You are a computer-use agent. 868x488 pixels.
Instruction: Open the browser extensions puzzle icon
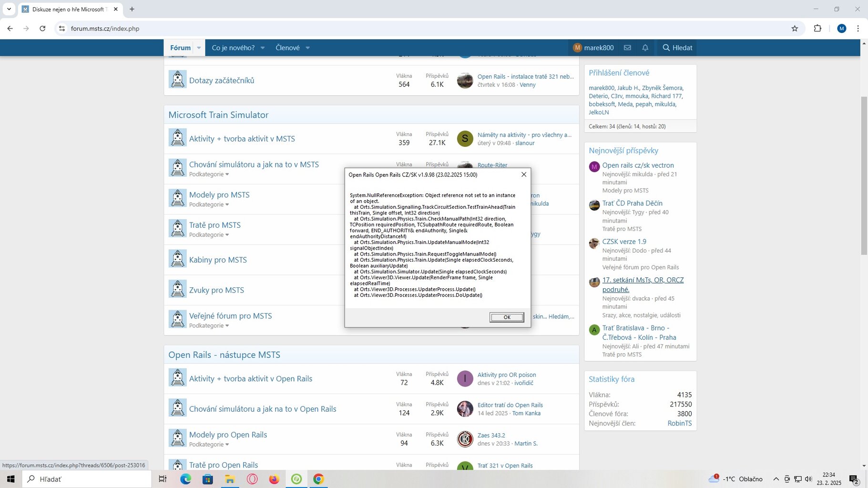pyautogui.click(x=817, y=29)
